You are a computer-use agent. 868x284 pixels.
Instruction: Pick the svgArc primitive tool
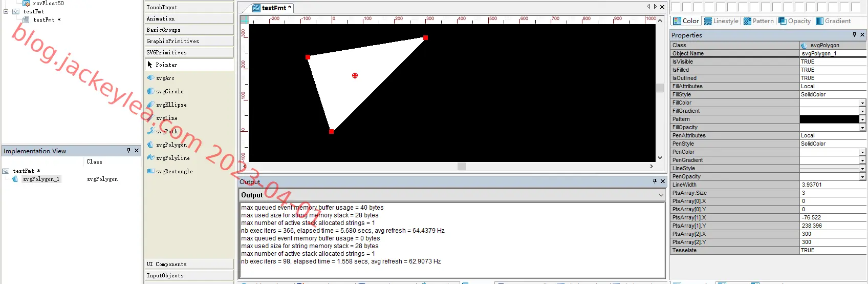[165, 78]
